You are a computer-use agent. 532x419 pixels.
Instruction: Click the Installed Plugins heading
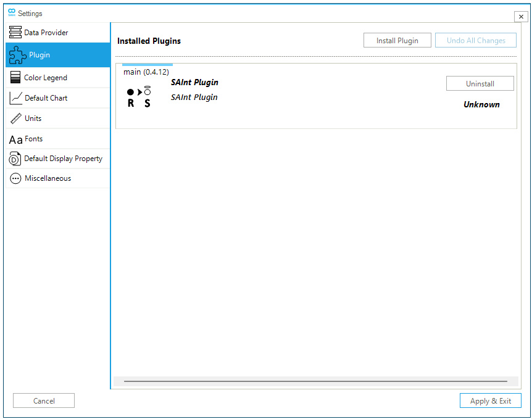pos(149,41)
